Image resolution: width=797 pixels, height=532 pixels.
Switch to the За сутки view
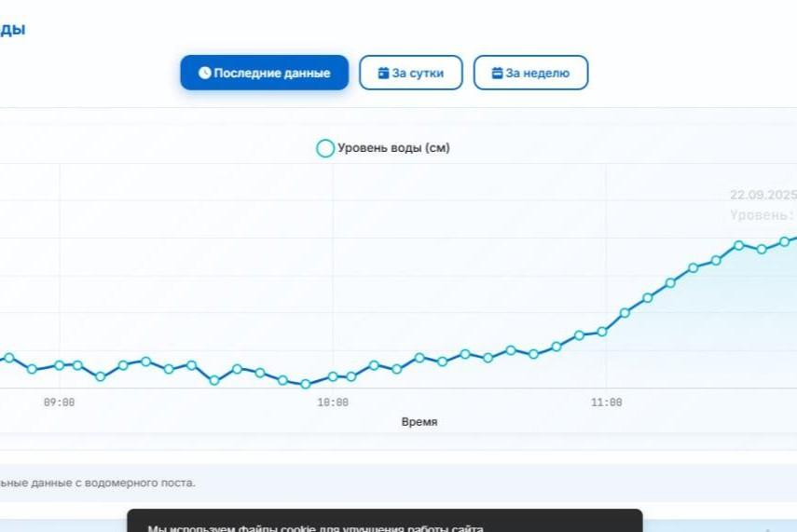411,73
